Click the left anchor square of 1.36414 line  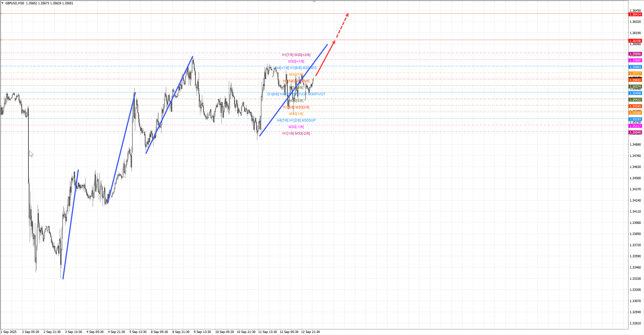point(1,13)
